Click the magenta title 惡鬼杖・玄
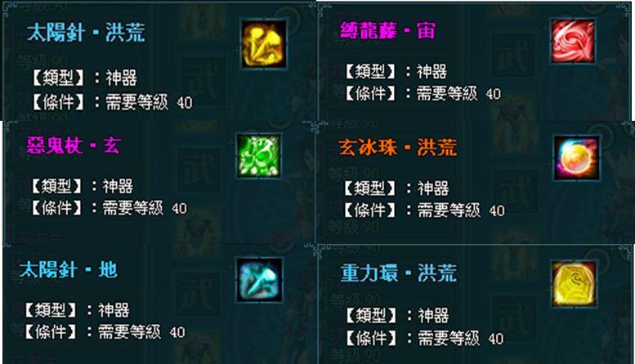Image resolution: width=635 pixels, height=364 pixels. pyautogui.click(x=74, y=144)
